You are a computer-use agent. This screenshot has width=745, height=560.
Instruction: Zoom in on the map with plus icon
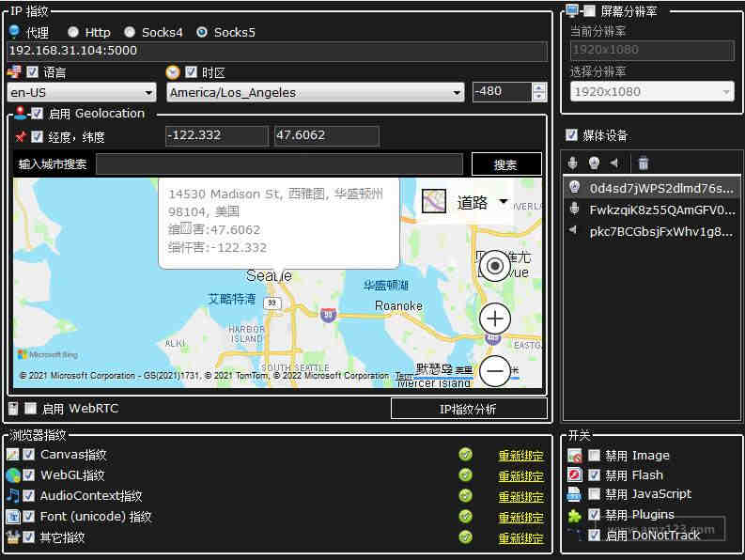coord(494,318)
